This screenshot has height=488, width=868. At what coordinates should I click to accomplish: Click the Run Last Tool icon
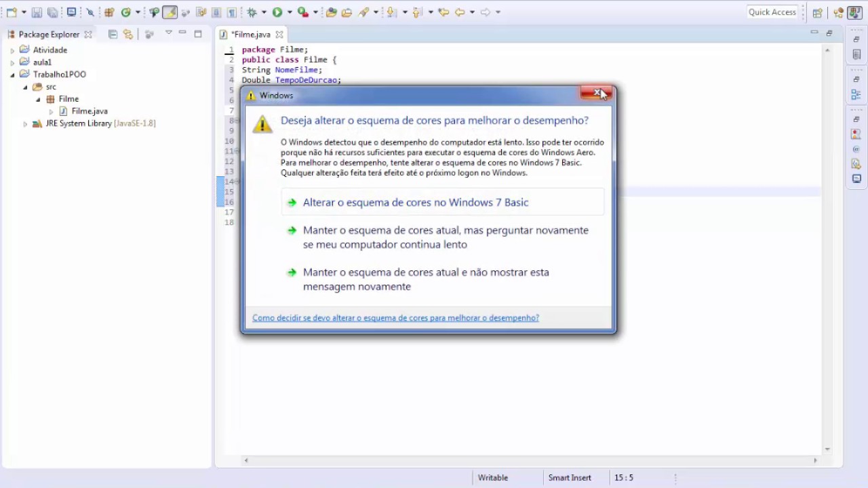click(303, 12)
